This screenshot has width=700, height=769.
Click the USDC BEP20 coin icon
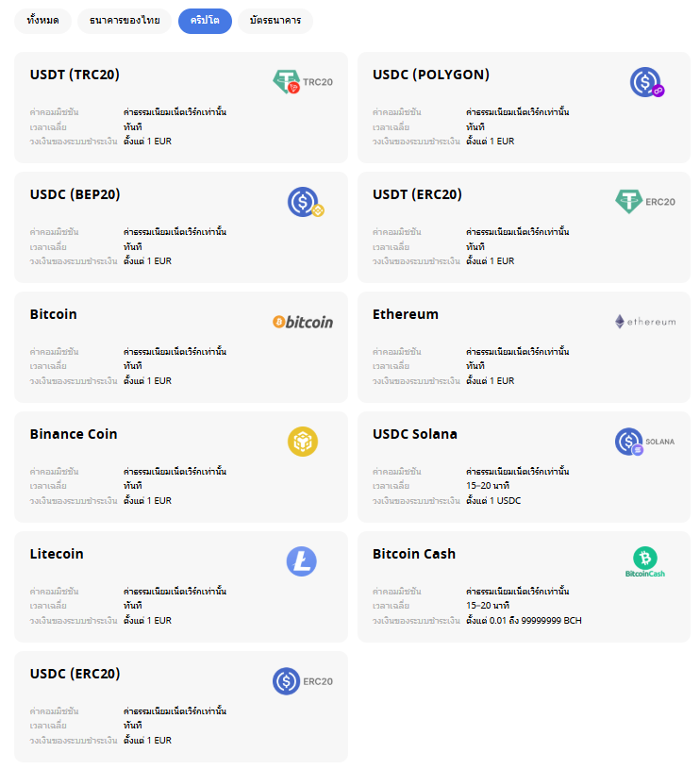point(305,202)
